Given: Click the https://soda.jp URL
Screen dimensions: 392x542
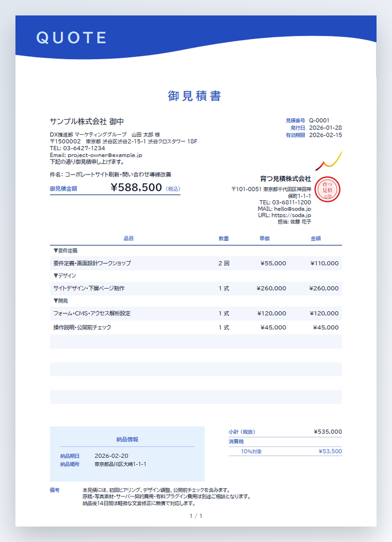Looking at the screenshot, I should click(x=291, y=215).
